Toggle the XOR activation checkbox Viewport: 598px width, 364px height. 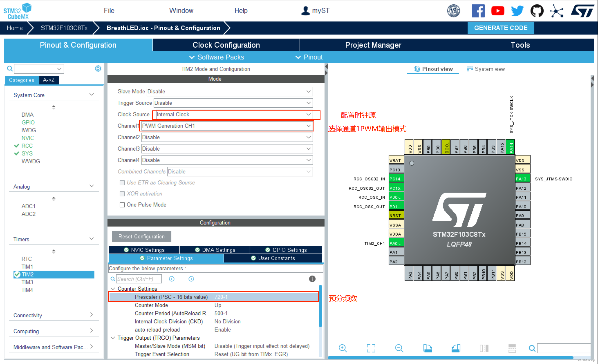[x=122, y=194]
